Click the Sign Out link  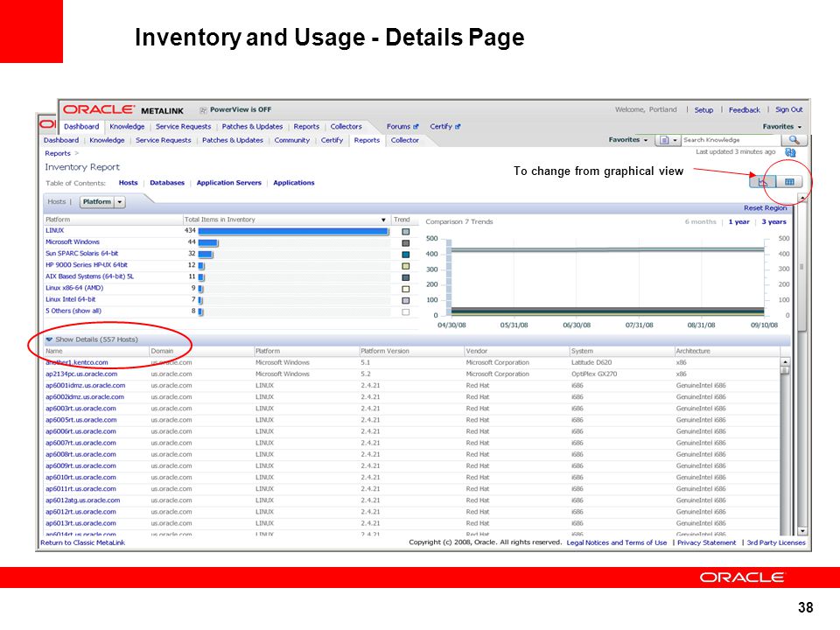(x=788, y=109)
